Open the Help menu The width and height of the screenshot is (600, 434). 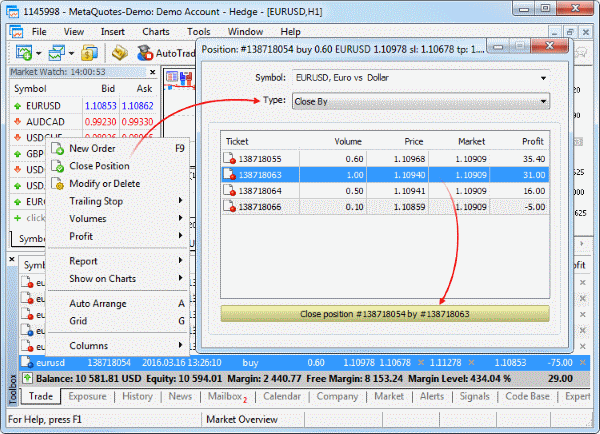click(290, 32)
